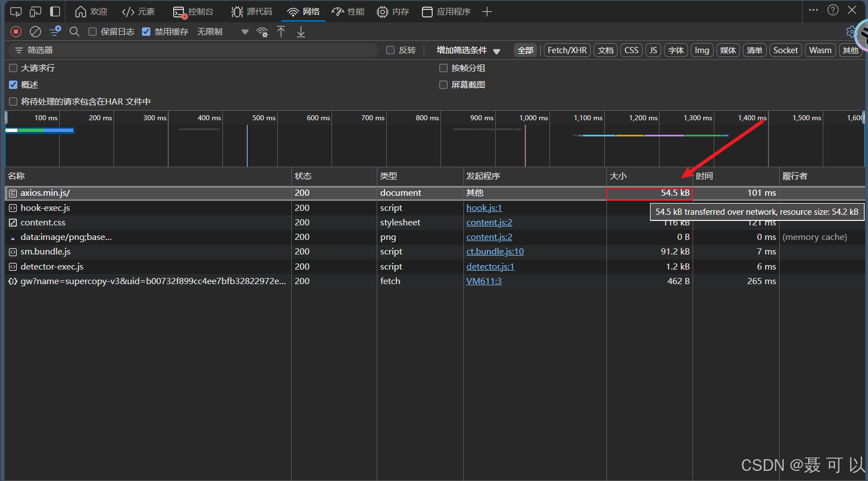
Task: Sort by 名称 column header
Action: click(x=148, y=176)
